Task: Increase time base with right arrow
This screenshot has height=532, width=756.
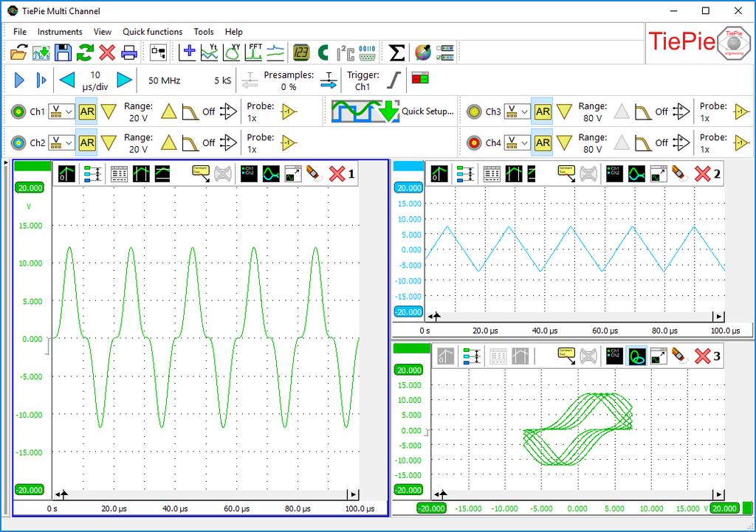Action: coord(124,80)
